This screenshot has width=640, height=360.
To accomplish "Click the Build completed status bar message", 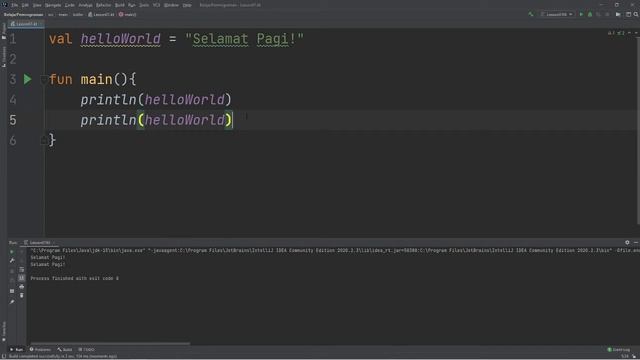I will pos(63,356).
